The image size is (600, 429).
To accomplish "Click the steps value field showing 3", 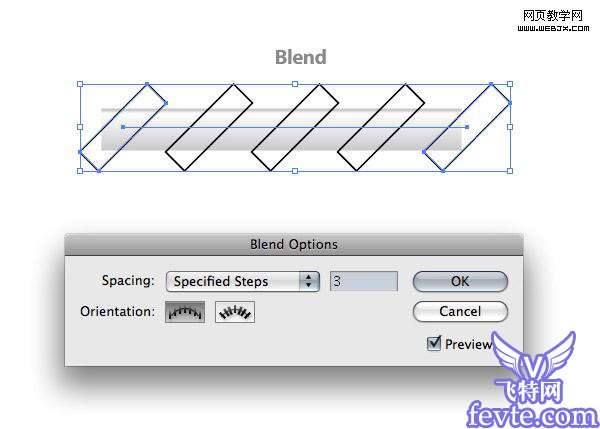I will click(364, 281).
